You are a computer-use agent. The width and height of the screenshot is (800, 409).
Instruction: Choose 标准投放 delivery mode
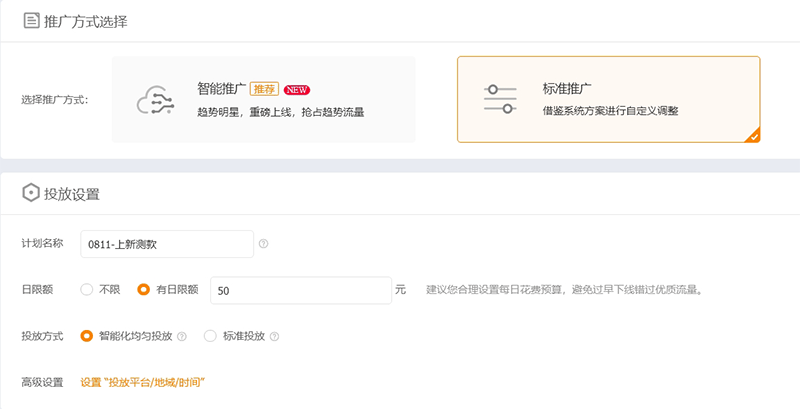point(210,337)
